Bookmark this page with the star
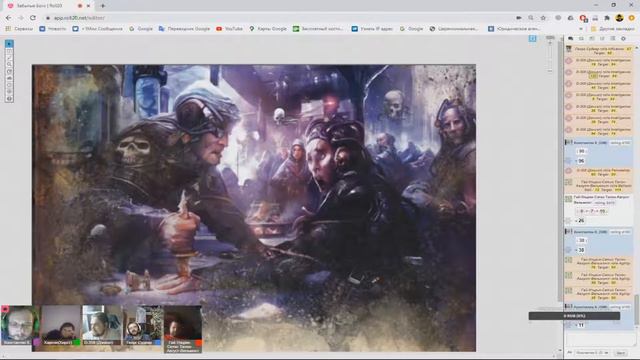 pyautogui.click(x=543, y=18)
